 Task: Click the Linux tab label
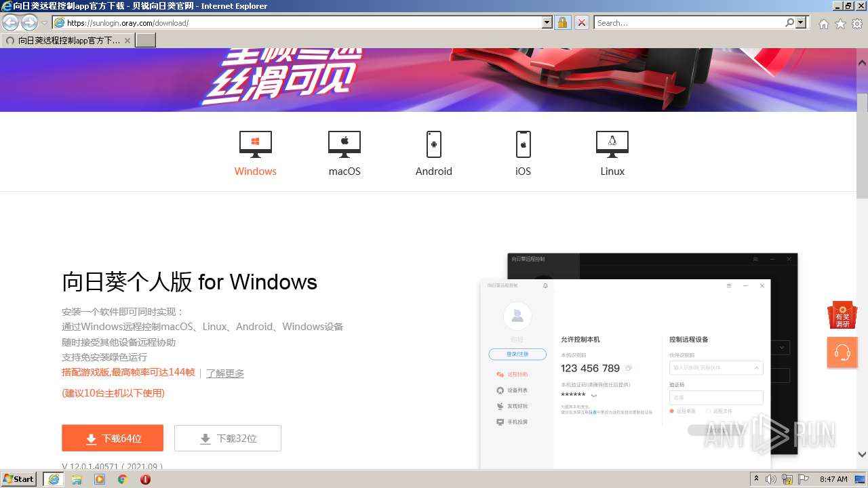tap(612, 171)
